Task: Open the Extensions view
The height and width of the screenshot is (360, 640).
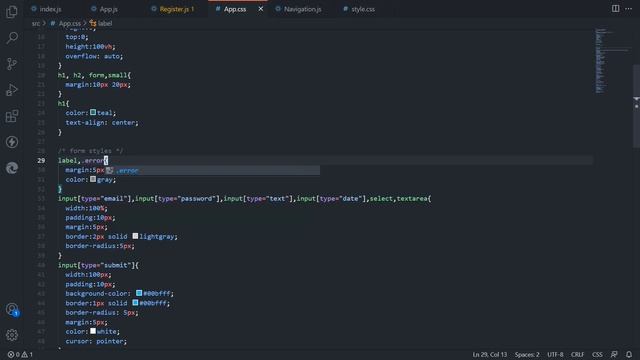Action: (x=12, y=116)
